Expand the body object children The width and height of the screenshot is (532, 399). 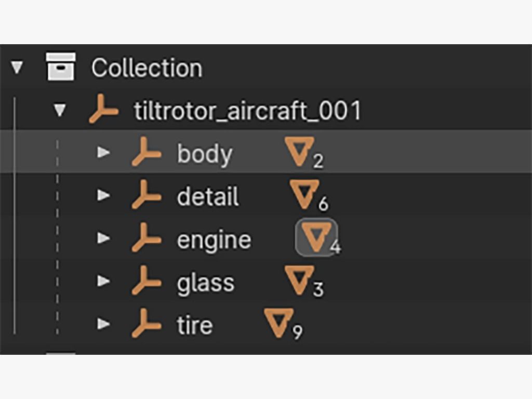point(104,153)
